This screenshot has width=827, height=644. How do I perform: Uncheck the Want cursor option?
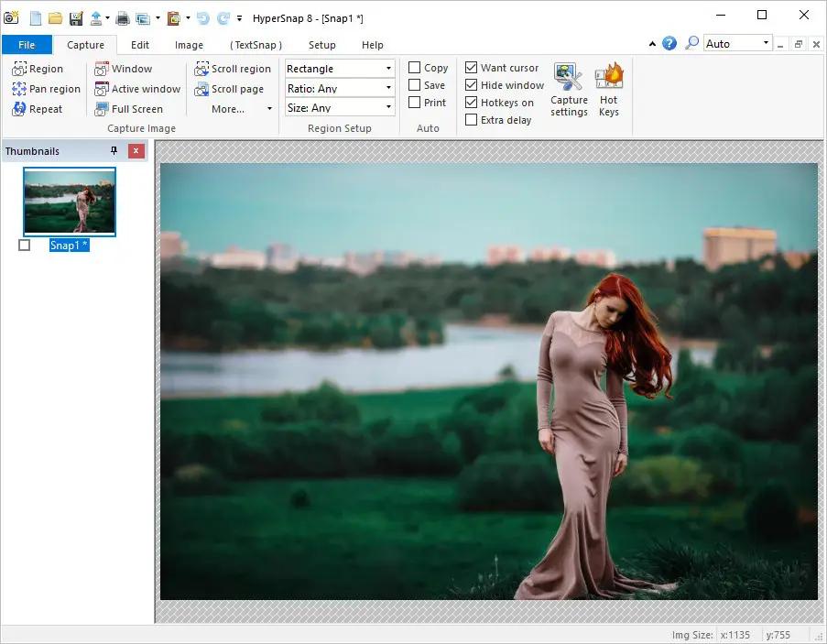(471, 68)
